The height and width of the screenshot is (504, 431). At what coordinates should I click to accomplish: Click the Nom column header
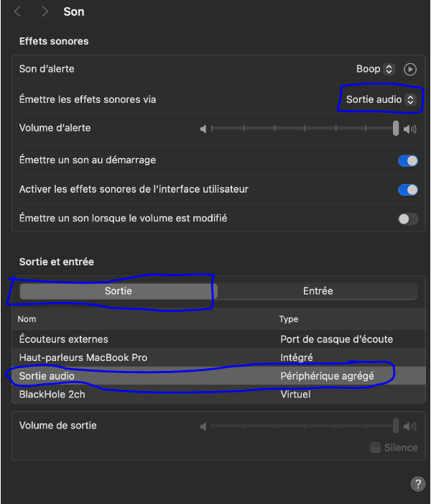click(27, 319)
